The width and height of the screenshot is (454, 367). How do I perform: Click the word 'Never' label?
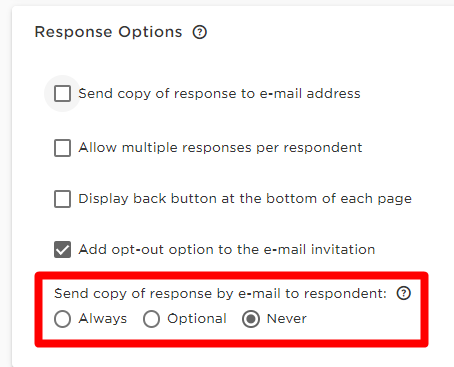(x=287, y=319)
